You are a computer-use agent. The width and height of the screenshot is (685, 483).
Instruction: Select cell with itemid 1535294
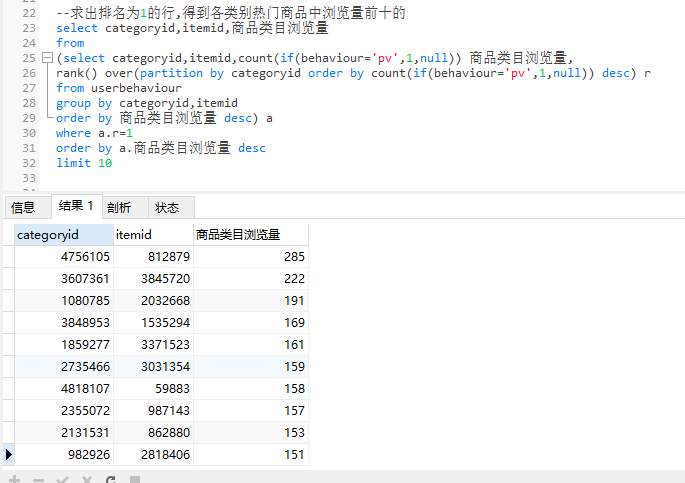click(153, 323)
